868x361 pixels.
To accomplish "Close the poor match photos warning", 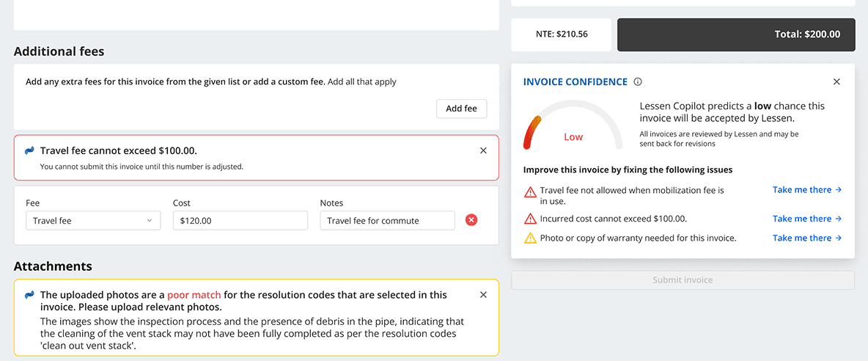I will [483, 295].
